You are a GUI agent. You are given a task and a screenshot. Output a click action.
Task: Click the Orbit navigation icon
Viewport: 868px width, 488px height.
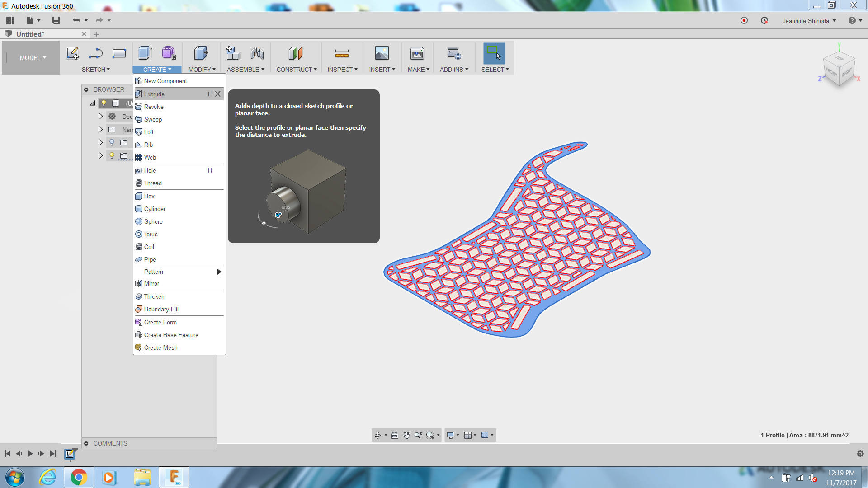pyautogui.click(x=377, y=435)
